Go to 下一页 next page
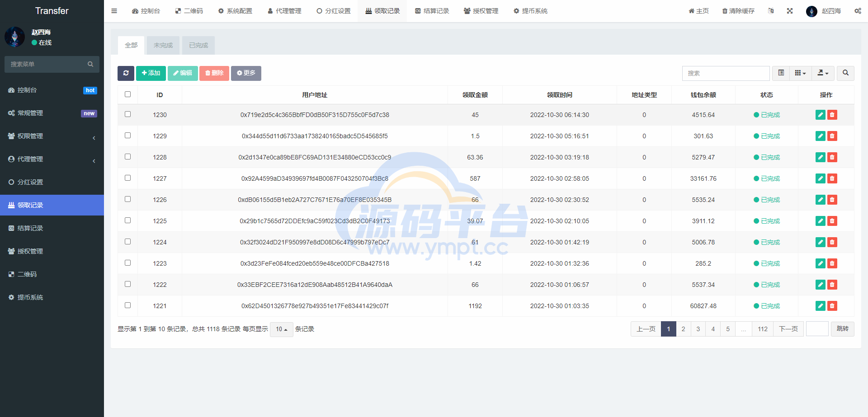868x417 pixels. click(788, 329)
